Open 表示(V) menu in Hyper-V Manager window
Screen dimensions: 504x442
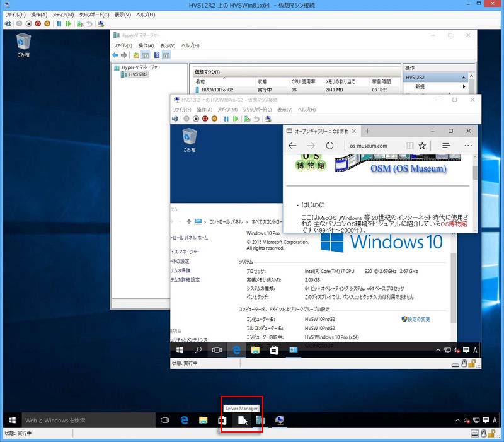tap(168, 45)
